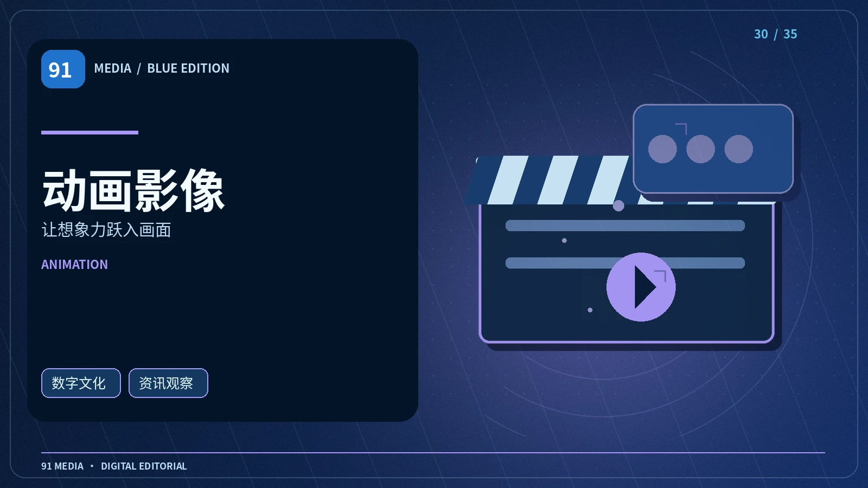Image resolution: width=868 pixels, height=488 pixels.
Task: Click the DIGITAL EDITORIAL footer text
Action: pyautogui.click(x=144, y=466)
